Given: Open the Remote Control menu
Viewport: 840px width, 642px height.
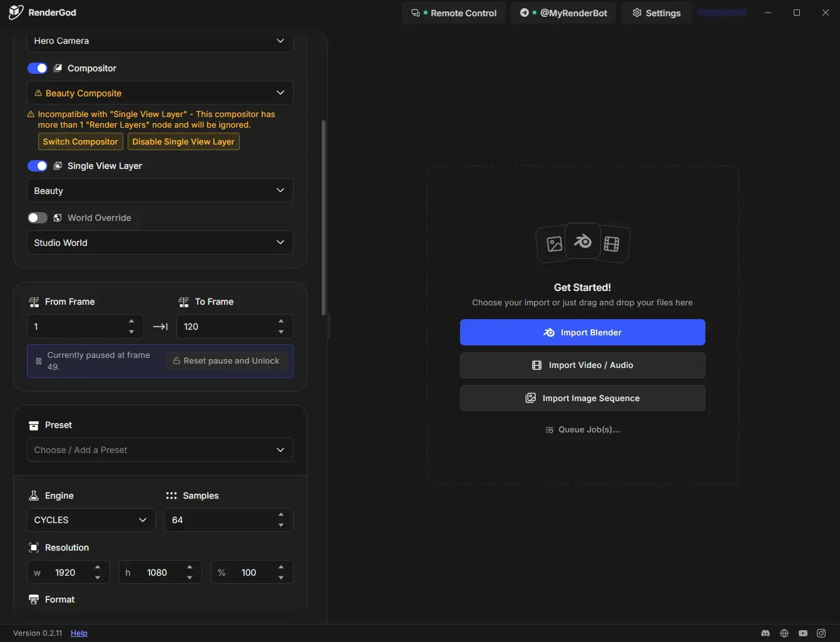Looking at the screenshot, I should [454, 13].
